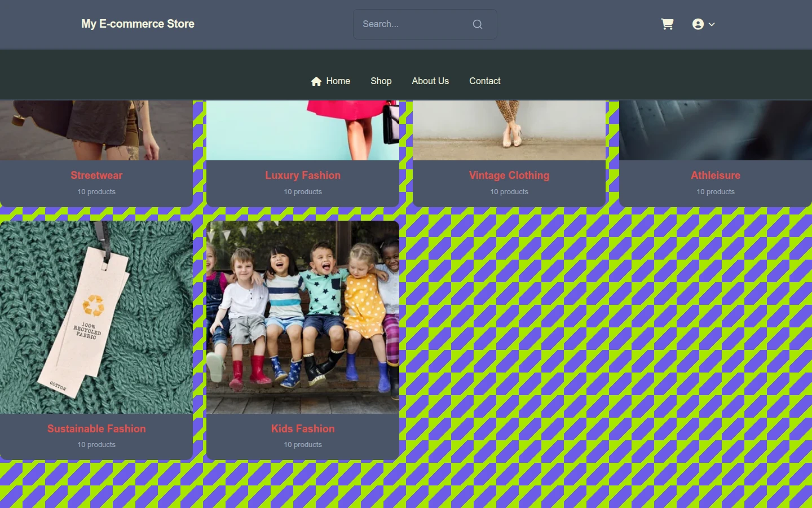Viewport: 812px width, 508px height.
Task: Click the Home house icon
Action: [x=316, y=81]
